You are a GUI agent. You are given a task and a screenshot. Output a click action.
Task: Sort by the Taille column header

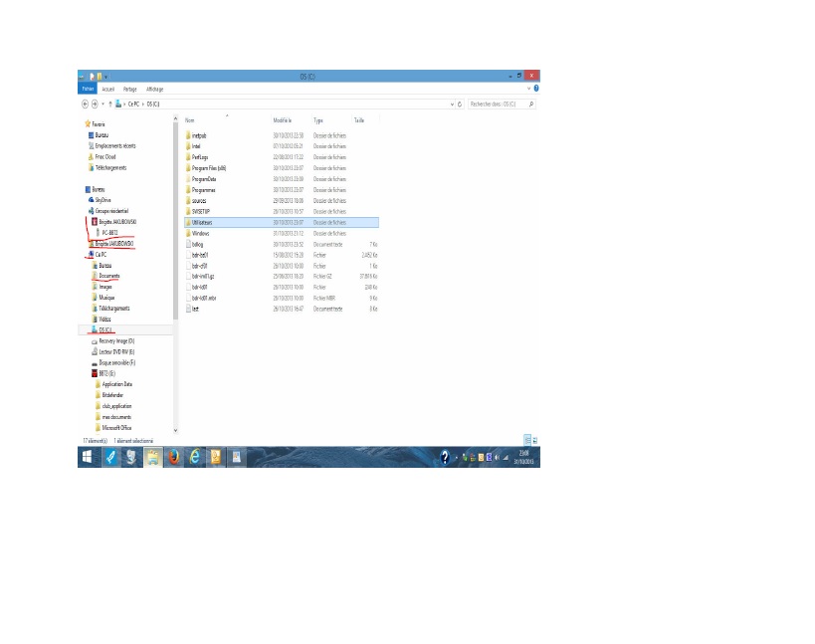click(x=359, y=120)
